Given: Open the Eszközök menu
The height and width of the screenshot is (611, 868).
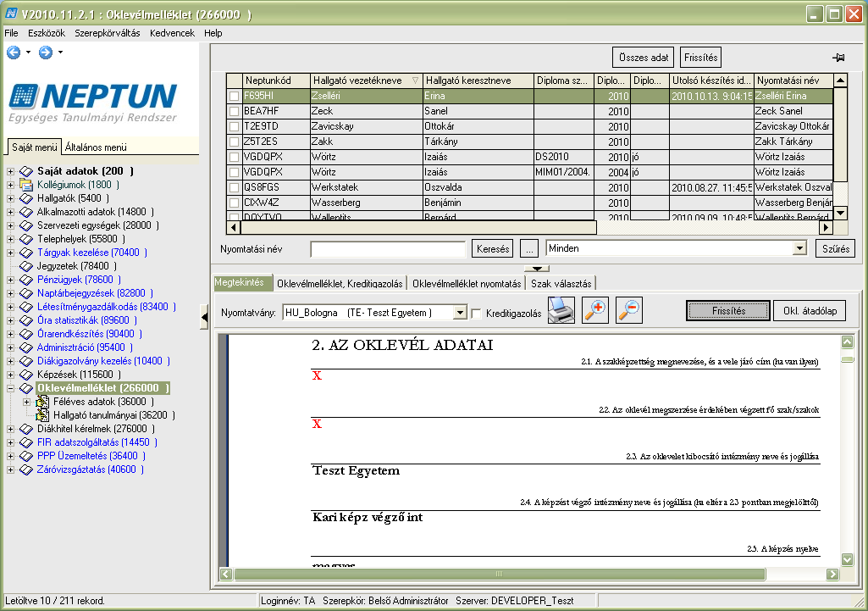Looking at the screenshot, I should tap(47, 33).
